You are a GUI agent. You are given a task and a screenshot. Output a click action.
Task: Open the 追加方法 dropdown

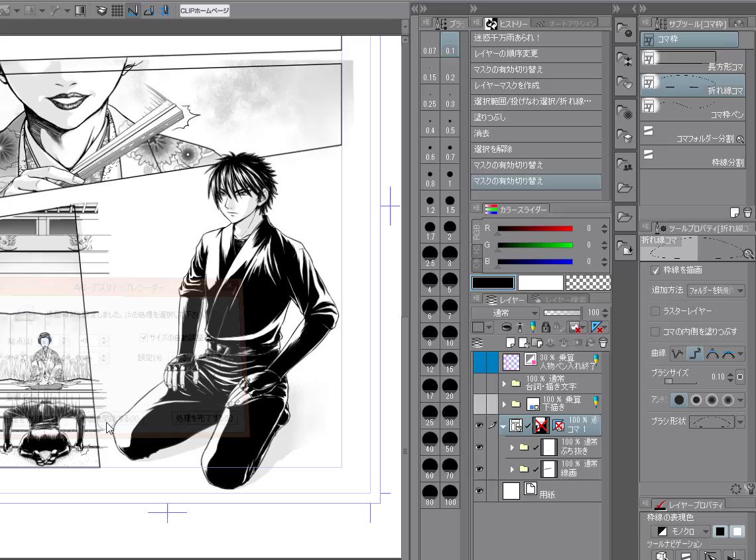pos(716,291)
